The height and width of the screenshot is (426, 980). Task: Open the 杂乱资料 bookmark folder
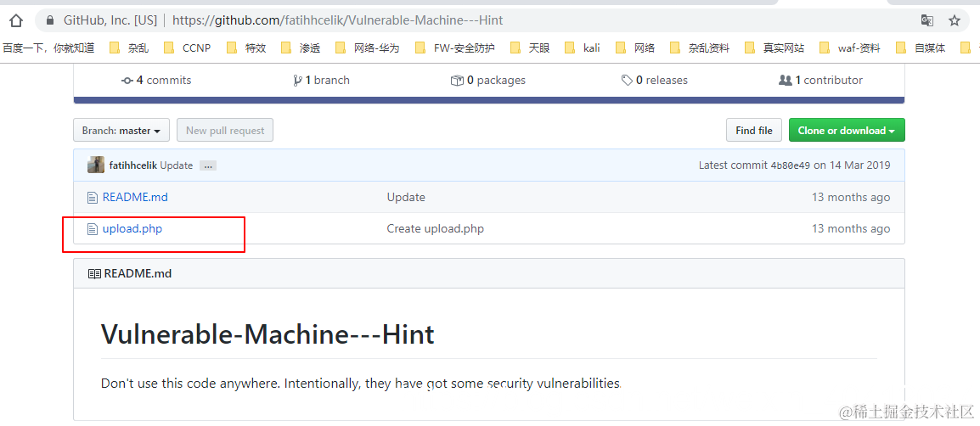[x=700, y=48]
